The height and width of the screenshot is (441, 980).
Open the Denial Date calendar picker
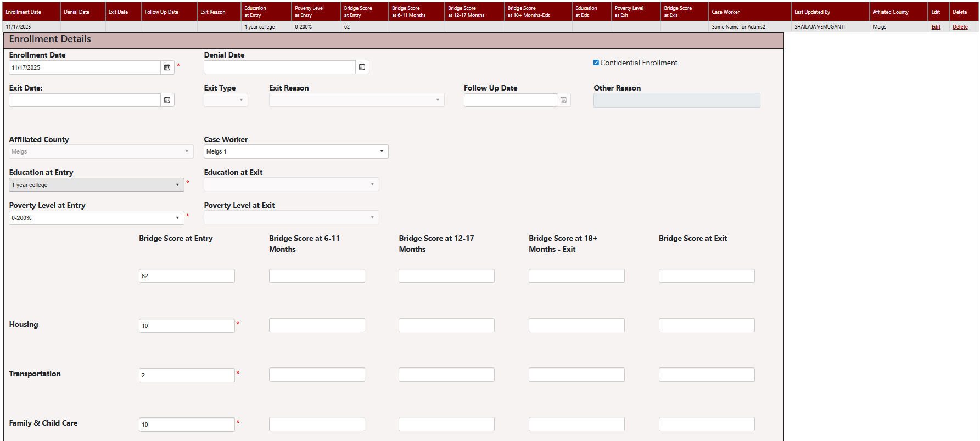coord(362,67)
